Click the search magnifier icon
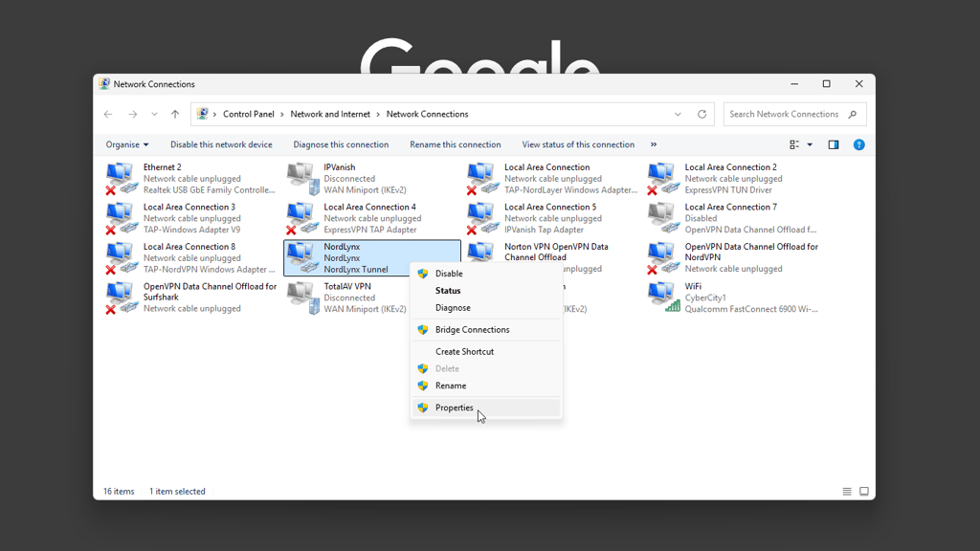This screenshot has height=551, width=980. (853, 115)
